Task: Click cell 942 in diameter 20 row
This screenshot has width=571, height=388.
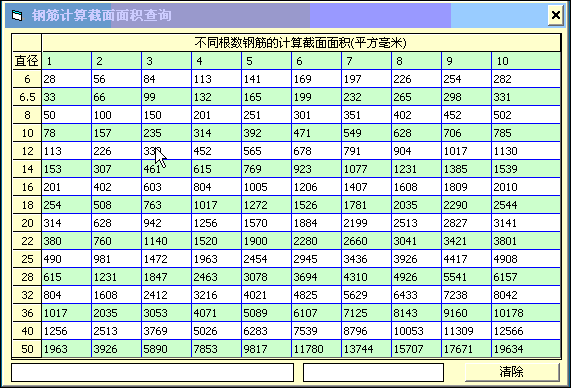Action: [166, 223]
